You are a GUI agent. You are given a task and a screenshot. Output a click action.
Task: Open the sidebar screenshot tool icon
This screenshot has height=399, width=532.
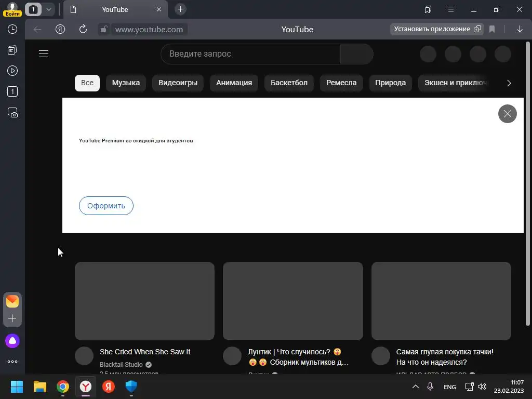[x=12, y=113]
